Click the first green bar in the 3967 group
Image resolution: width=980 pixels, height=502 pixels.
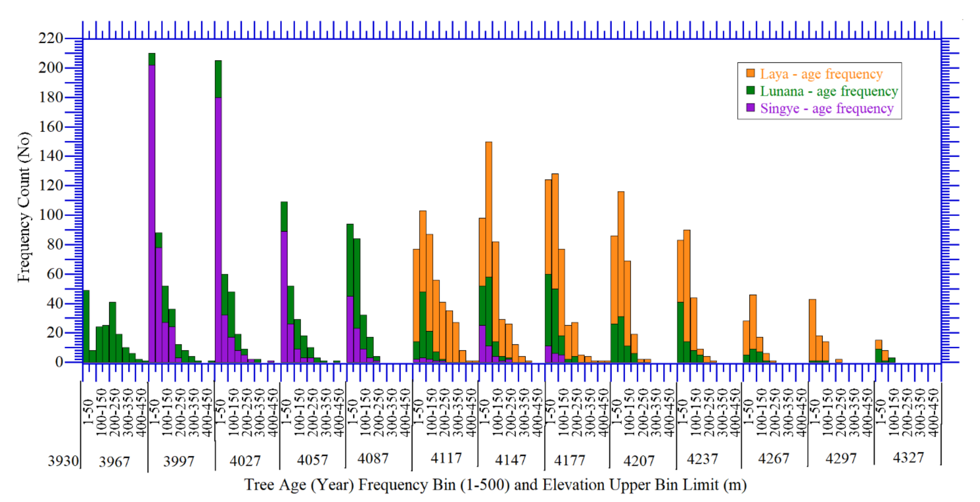pyautogui.click(x=86, y=326)
